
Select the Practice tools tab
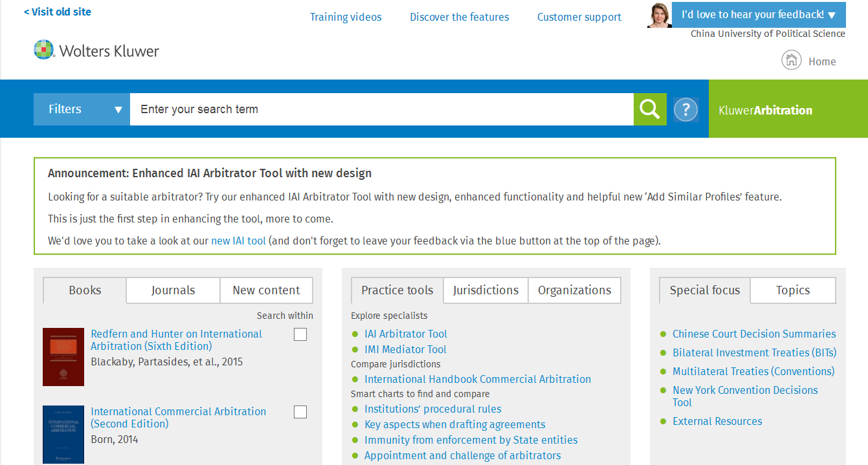[x=397, y=290]
